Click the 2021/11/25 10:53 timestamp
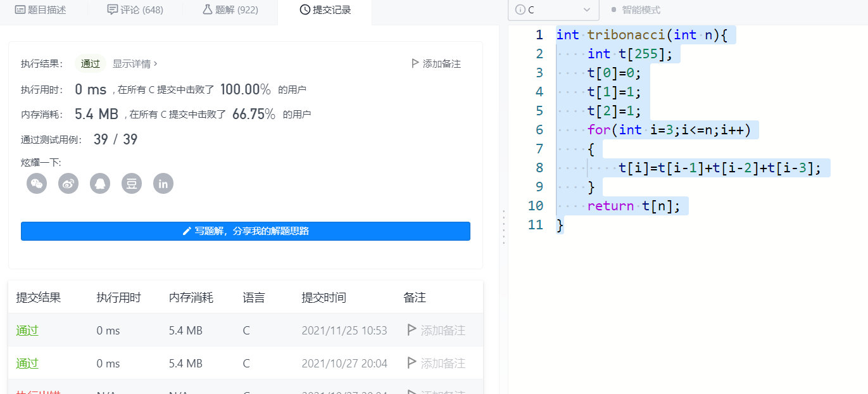The height and width of the screenshot is (394, 868). pos(344,330)
